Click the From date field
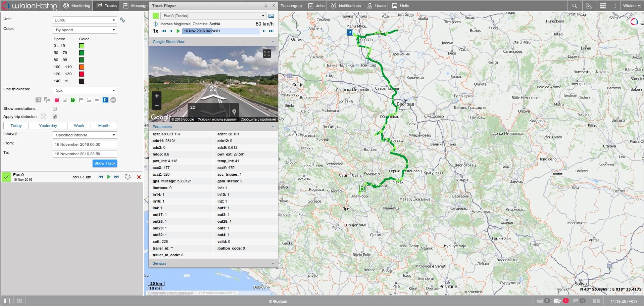Viewport: 644px width, 306px height. (x=85, y=144)
